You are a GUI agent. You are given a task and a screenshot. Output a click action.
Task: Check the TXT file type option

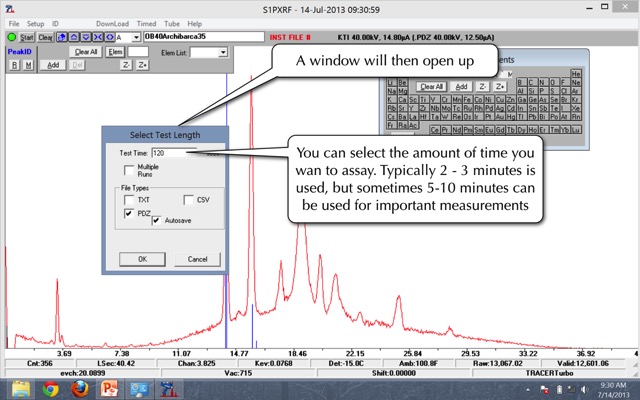[129, 199]
